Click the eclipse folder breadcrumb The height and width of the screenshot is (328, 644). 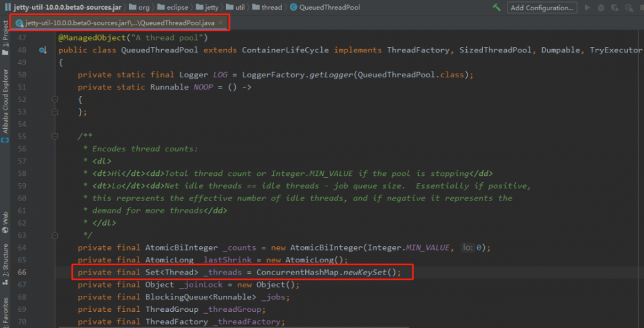coord(173,7)
